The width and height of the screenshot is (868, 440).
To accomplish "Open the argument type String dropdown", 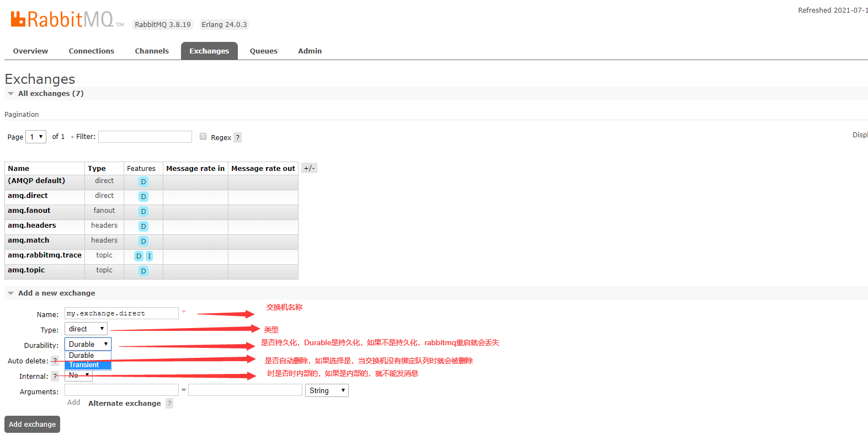I will (x=327, y=390).
